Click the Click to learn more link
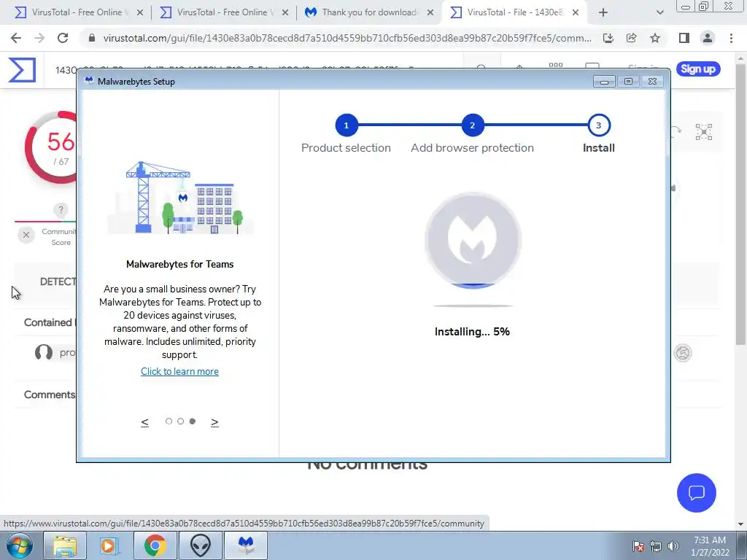Image resolution: width=747 pixels, height=560 pixels. tap(179, 371)
